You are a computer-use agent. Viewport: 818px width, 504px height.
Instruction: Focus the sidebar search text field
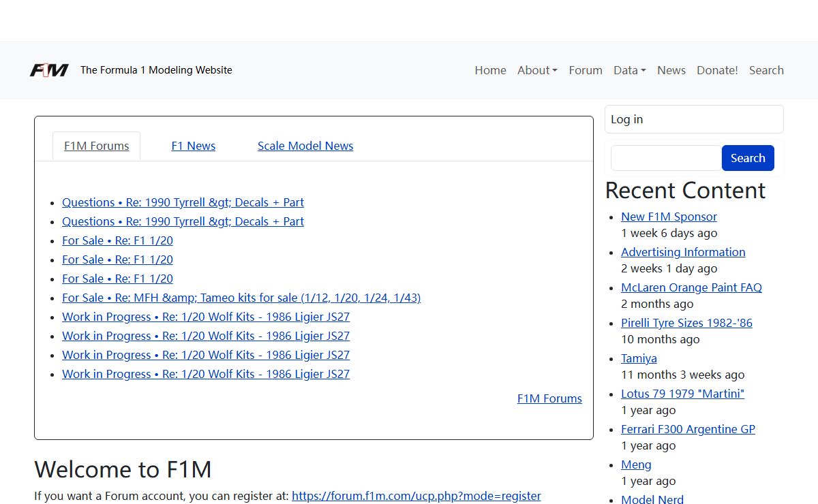click(x=666, y=158)
